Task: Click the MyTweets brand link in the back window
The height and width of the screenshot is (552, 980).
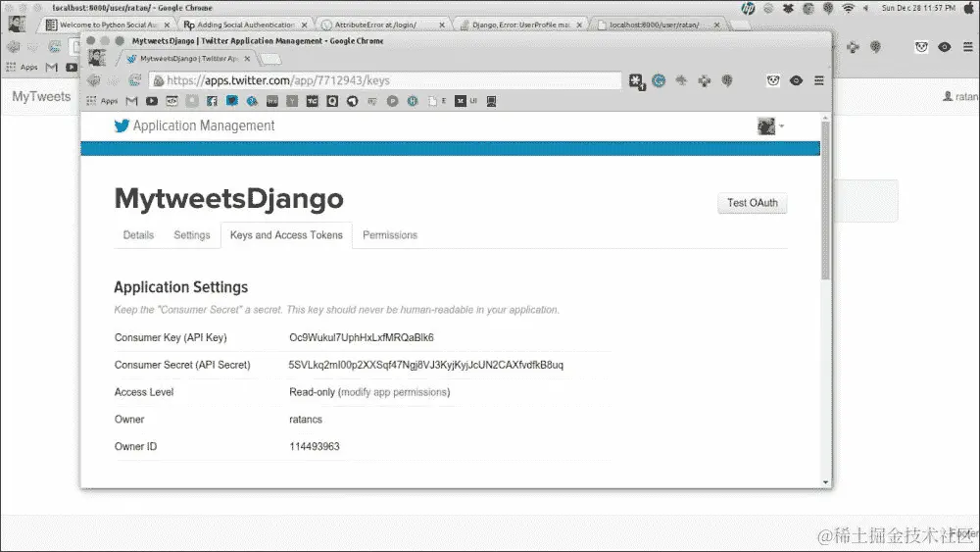Action: (41, 96)
